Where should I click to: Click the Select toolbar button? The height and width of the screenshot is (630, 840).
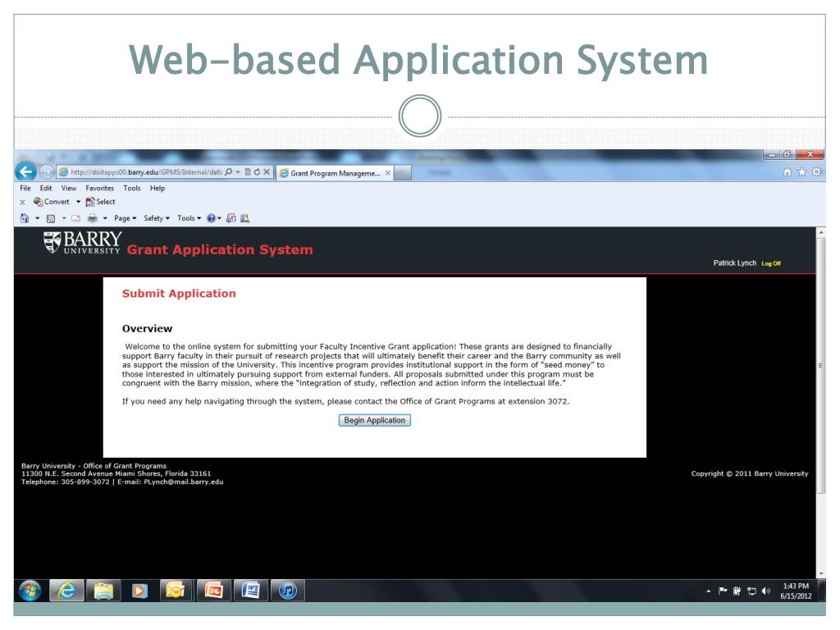point(100,202)
